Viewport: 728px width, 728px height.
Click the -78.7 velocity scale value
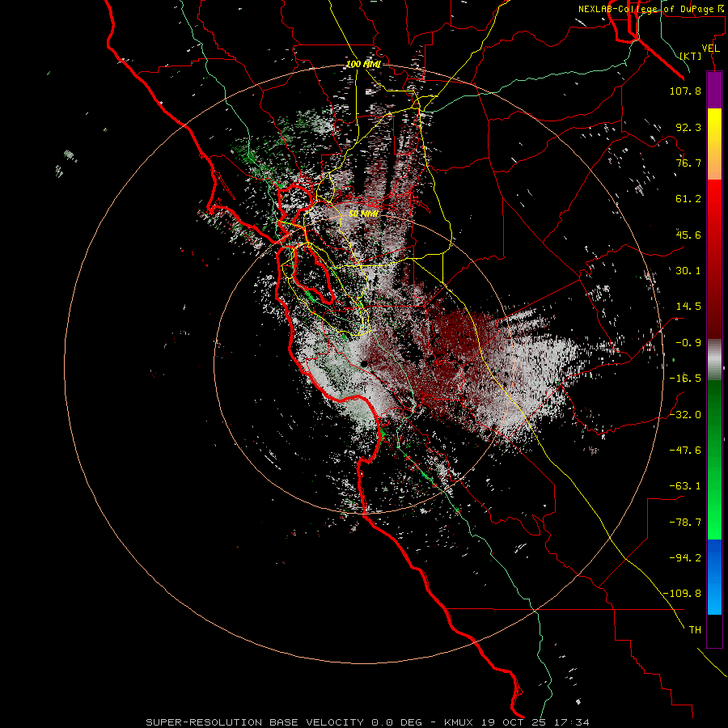(685, 523)
